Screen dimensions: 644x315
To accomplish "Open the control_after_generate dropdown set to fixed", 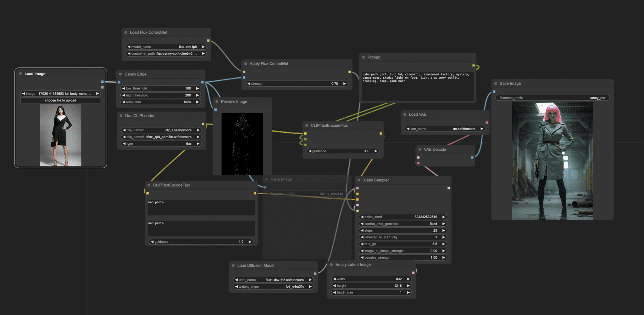I will [403, 224].
